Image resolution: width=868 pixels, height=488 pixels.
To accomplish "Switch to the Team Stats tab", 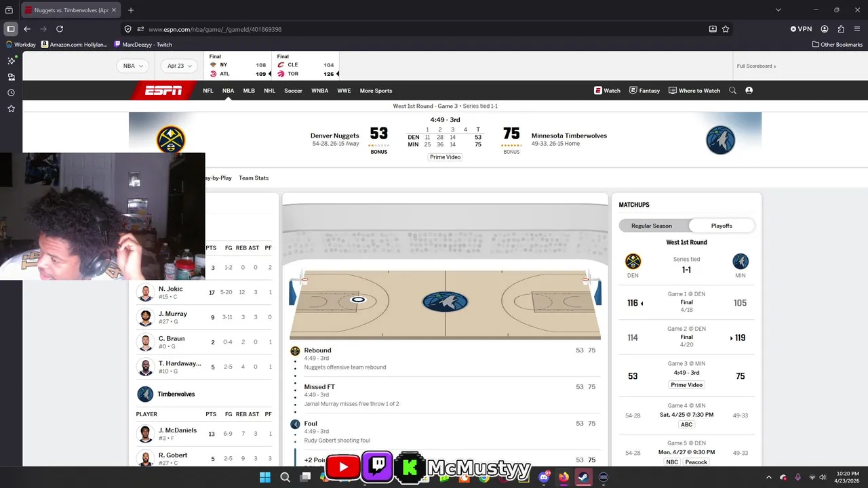I will click(x=254, y=178).
